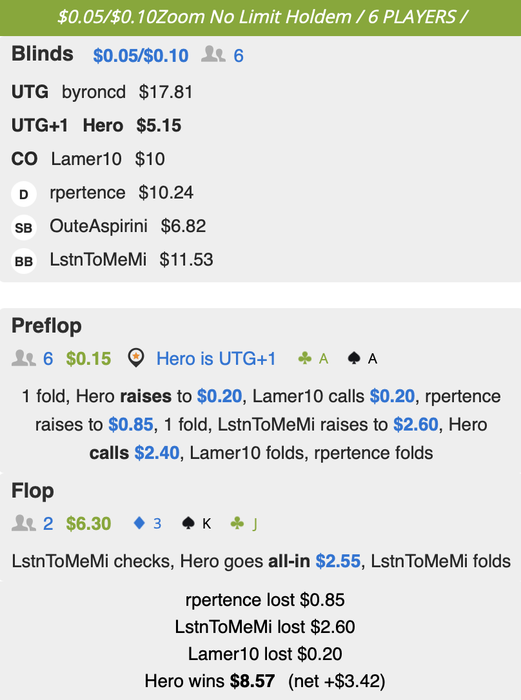Click the hero position pin icon in Preflop
521x700 pixels.
click(x=136, y=358)
